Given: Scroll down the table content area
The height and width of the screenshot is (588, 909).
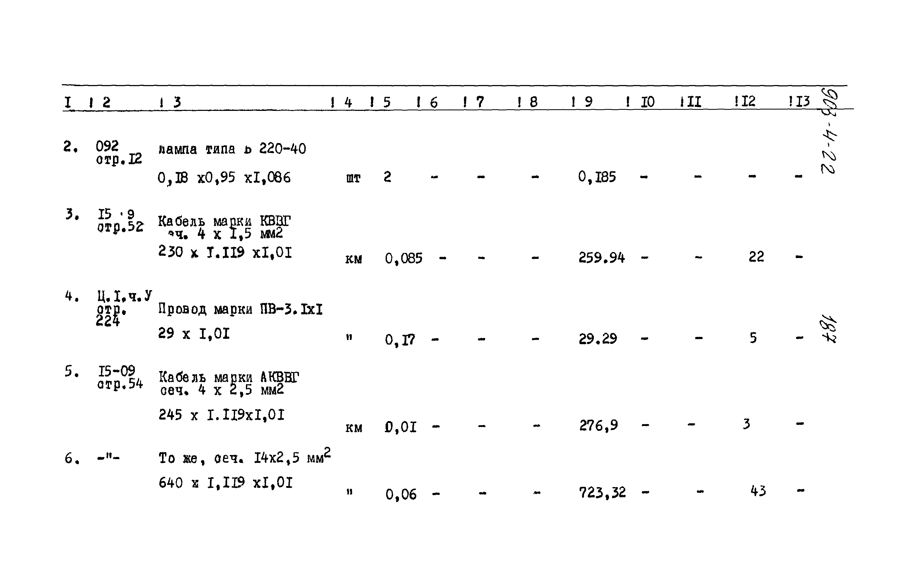Looking at the screenshot, I should point(454,332).
